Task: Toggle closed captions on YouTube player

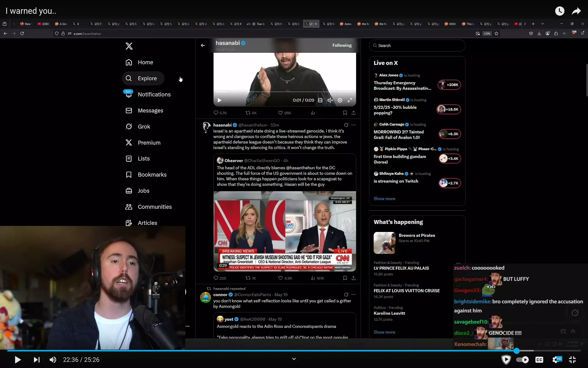Action: (539, 359)
